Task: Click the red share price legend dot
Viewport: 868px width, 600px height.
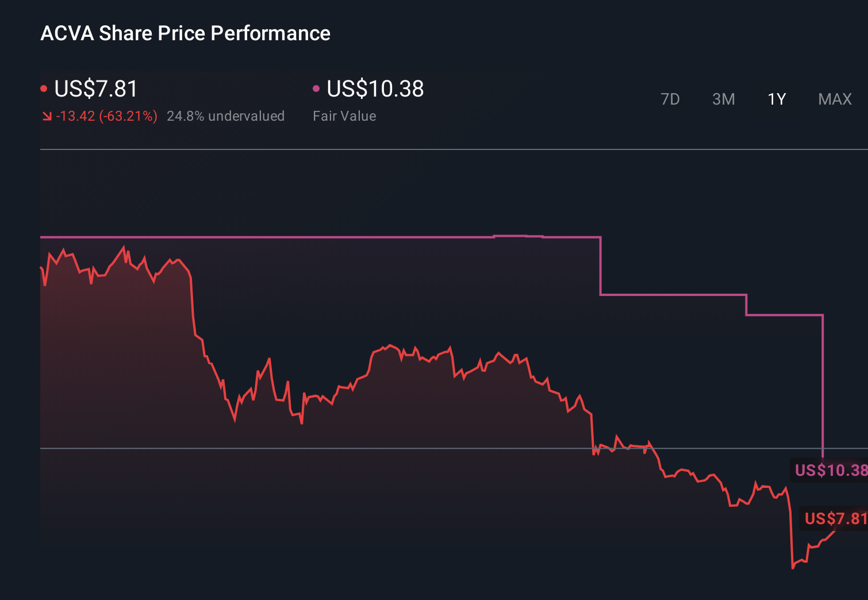Action: pyautogui.click(x=44, y=88)
